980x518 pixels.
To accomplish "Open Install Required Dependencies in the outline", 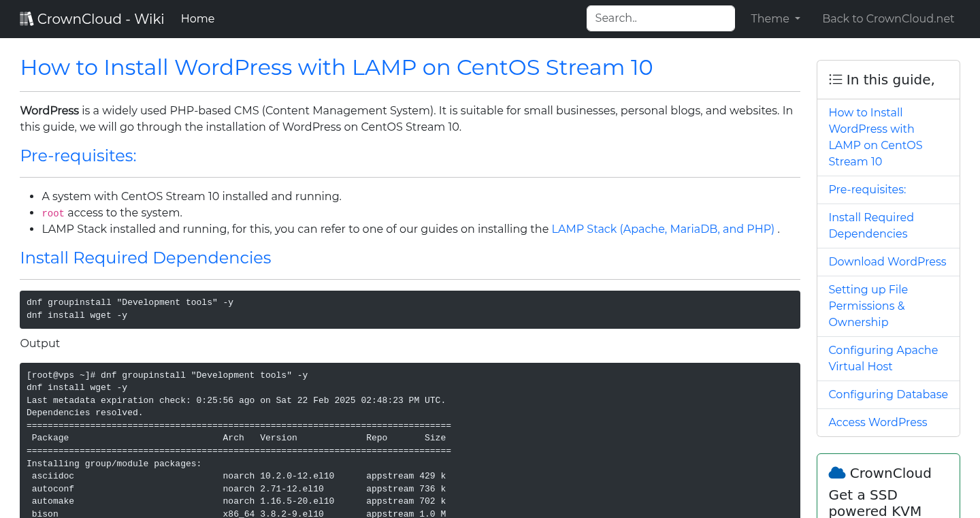I will click(871, 225).
